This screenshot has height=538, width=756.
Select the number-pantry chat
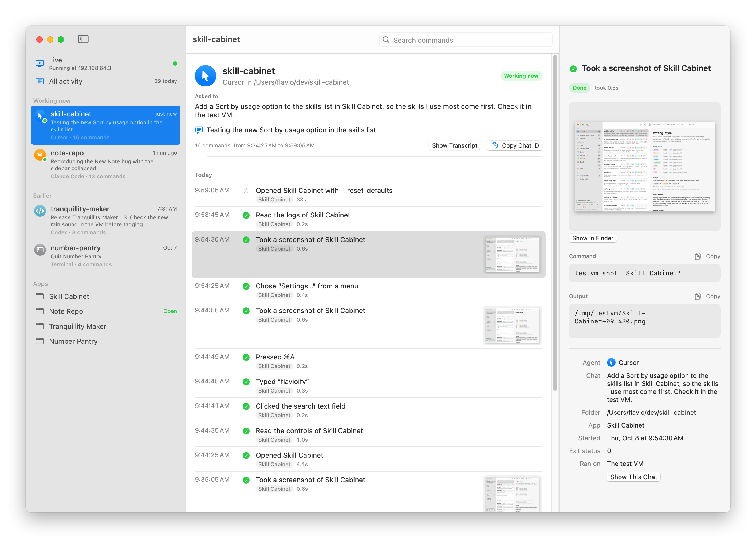[x=106, y=256]
